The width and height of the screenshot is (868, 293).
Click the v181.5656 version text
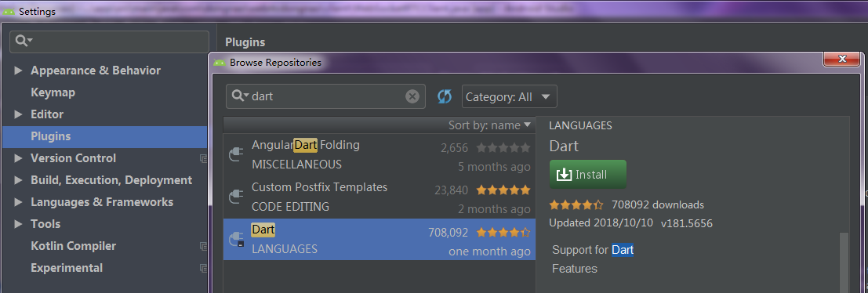[686, 224]
